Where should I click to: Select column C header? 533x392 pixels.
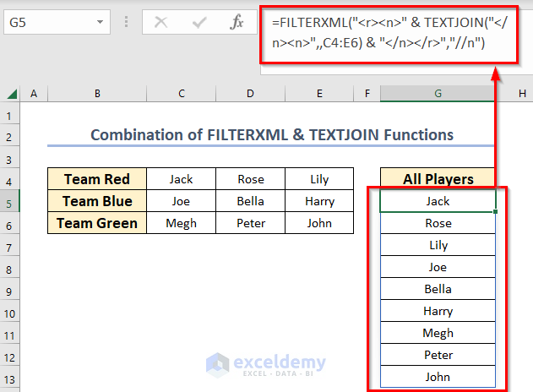[x=182, y=94]
